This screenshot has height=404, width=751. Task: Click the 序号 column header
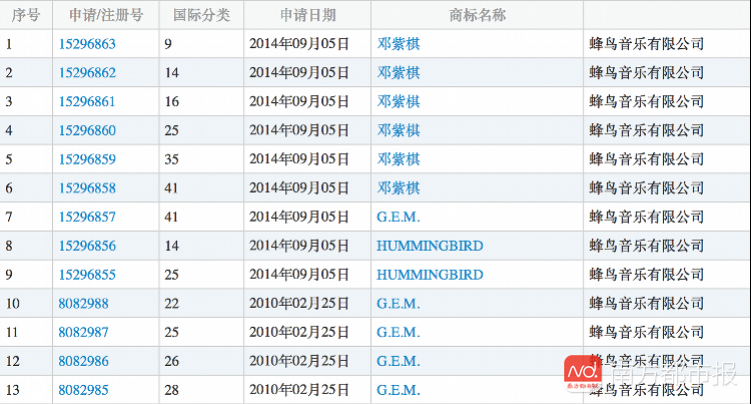[26, 15]
